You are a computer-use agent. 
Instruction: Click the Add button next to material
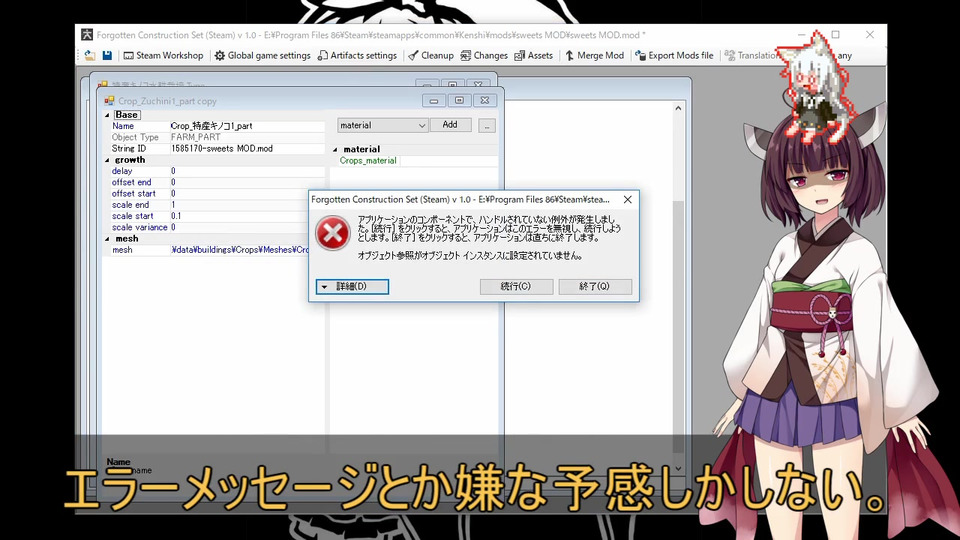450,125
